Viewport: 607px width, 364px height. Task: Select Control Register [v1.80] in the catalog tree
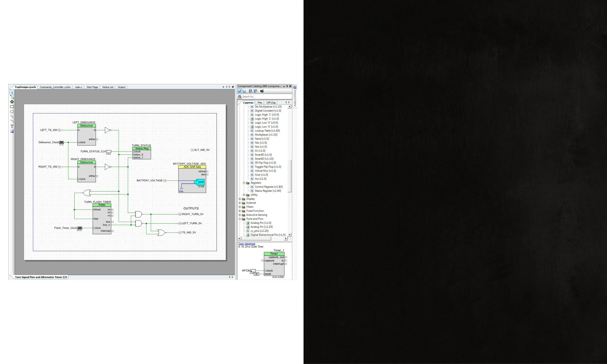pyautogui.click(x=268, y=187)
